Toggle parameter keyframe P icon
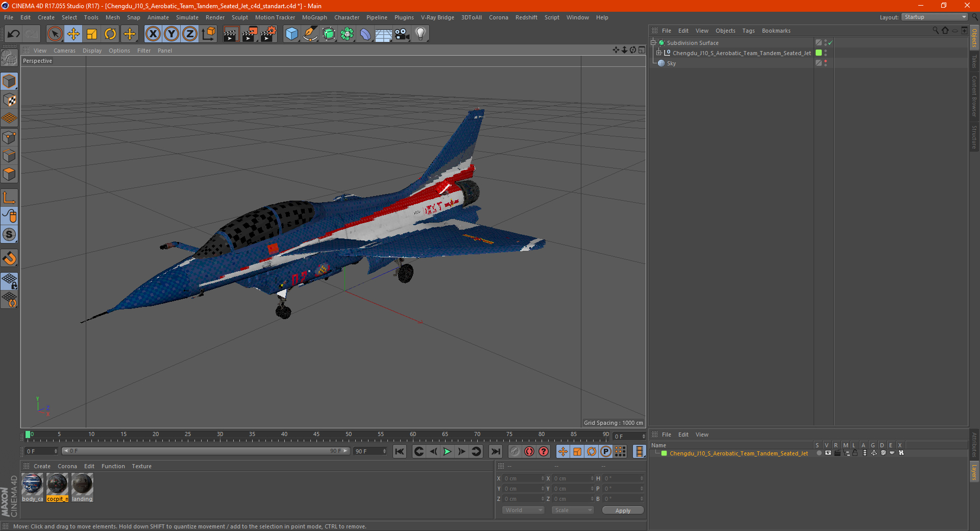 click(x=606, y=451)
